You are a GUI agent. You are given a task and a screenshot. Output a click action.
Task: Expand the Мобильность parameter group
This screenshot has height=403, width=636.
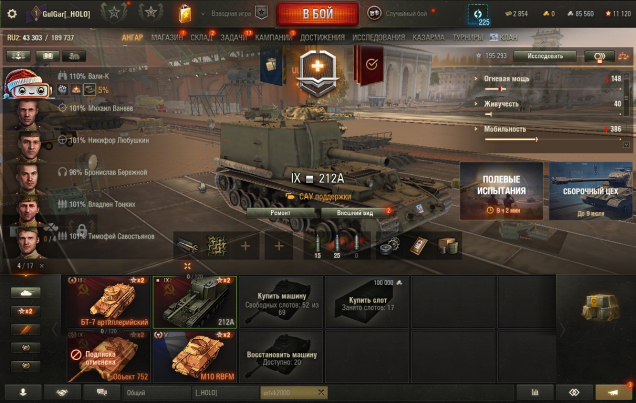[505, 129]
